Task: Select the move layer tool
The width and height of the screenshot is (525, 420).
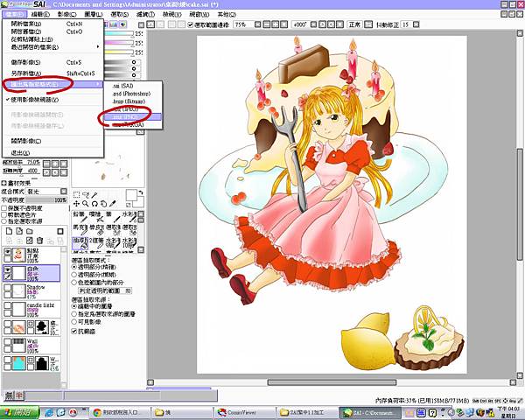Action: 76,203
